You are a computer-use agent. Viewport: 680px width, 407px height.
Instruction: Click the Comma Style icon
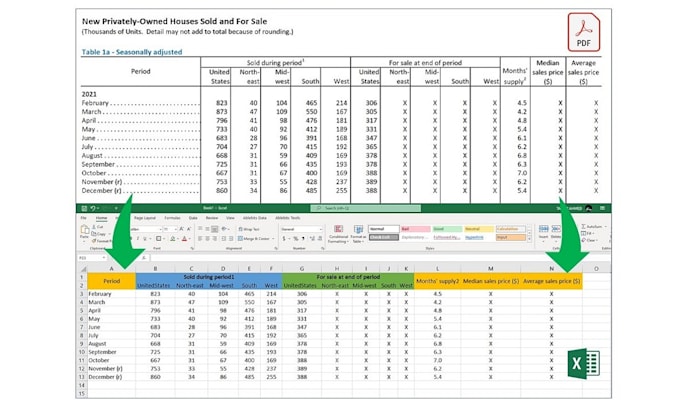[x=303, y=239]
